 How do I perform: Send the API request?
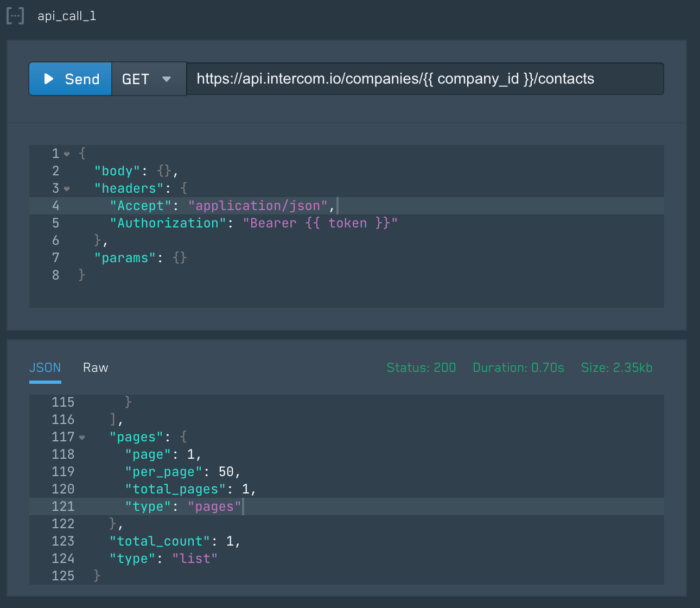point(71,79)
